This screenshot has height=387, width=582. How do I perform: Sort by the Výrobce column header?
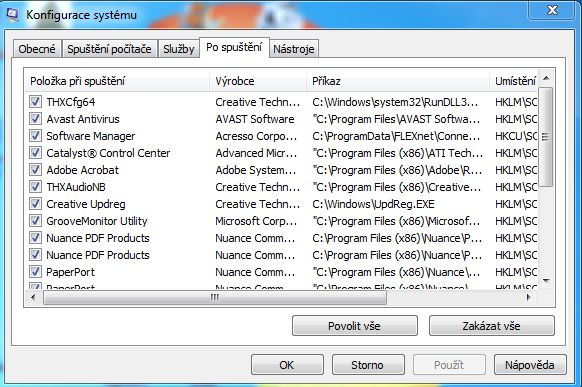pyautogui.click(x=258, y=81)
